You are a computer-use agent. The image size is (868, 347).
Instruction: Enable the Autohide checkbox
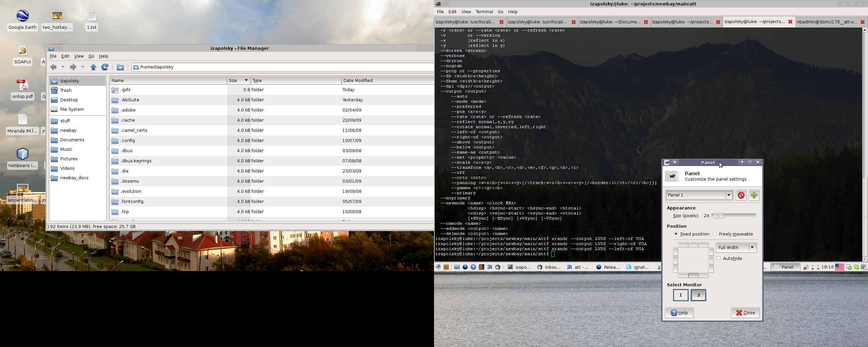pos(719,258)
